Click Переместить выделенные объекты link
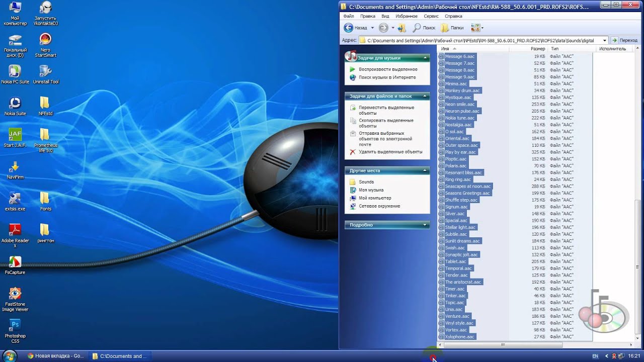 (x=386, y=110)
